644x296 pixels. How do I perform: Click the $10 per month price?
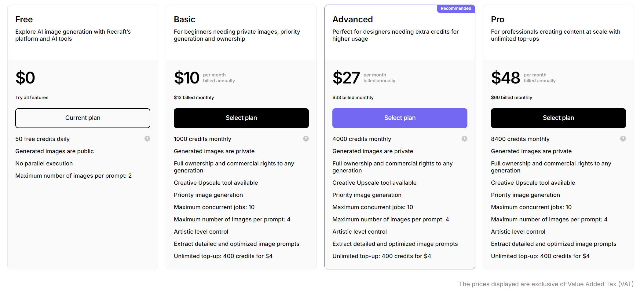pyautogui.click(x=187, y=78)
